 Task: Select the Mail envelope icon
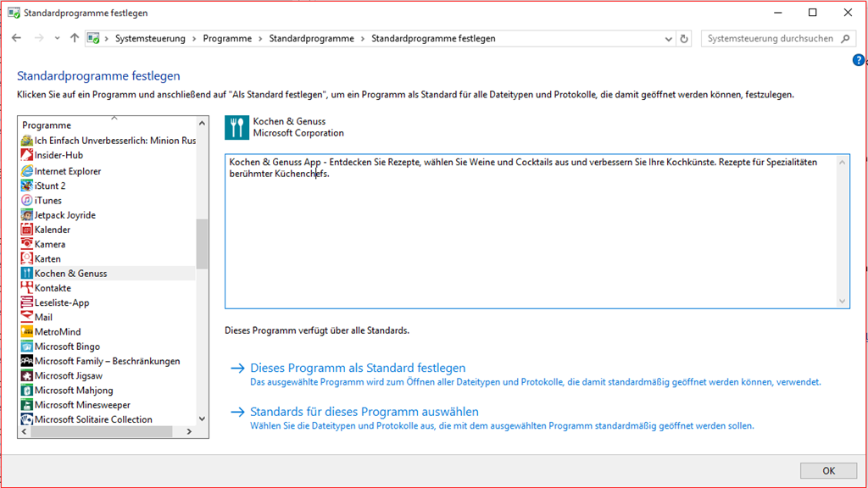pos(26,317)
